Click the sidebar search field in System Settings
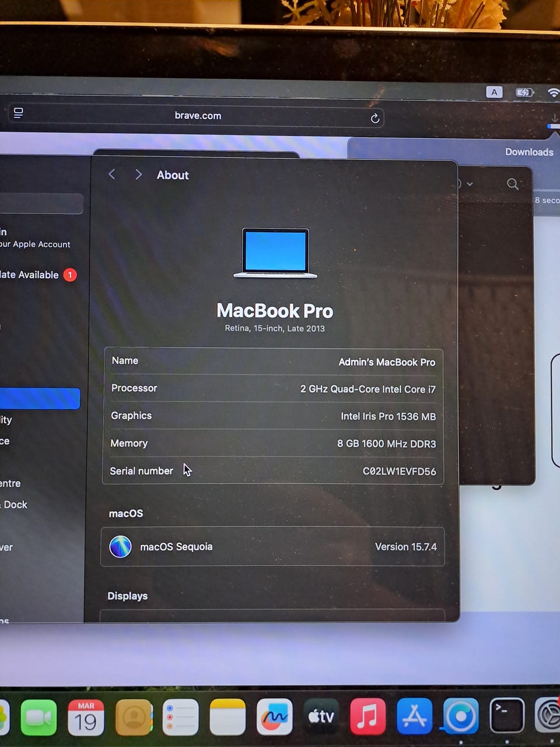This screenshot has width=560, height=747. (41, 204)
